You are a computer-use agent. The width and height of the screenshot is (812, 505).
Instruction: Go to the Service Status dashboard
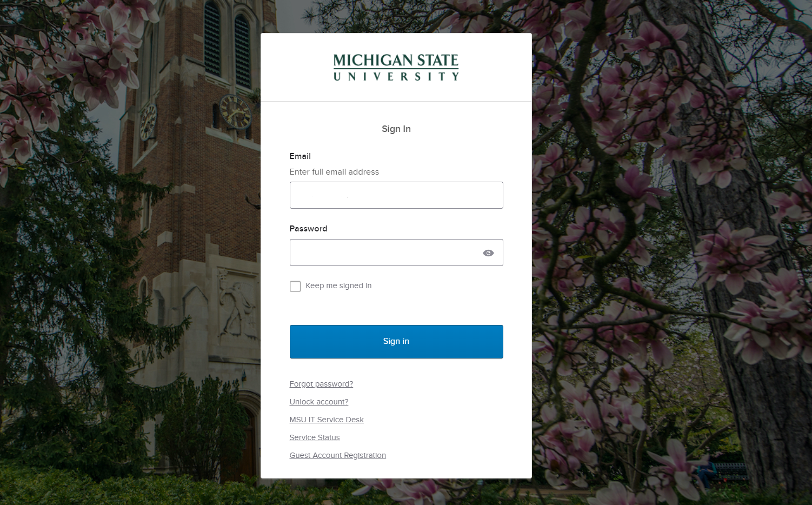[314, 437]
